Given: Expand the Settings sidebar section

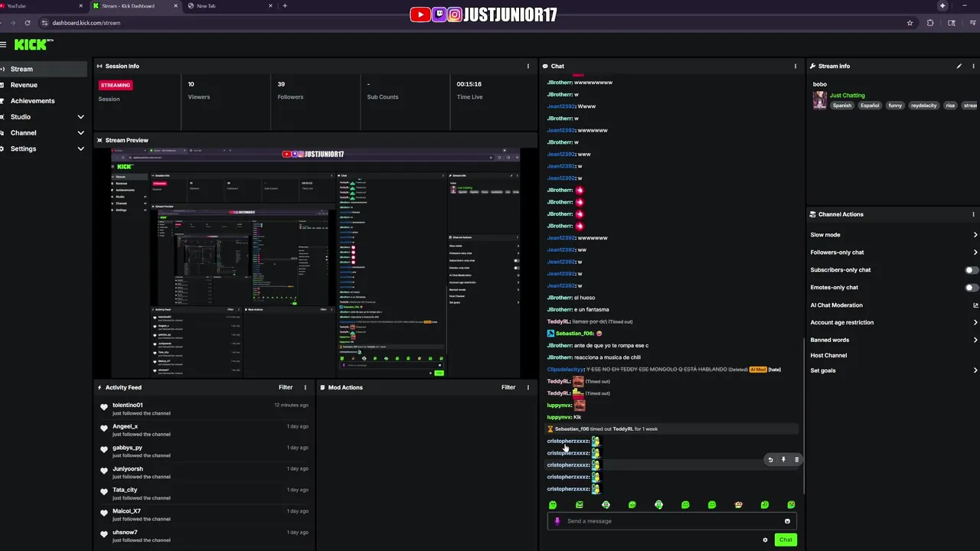Looking at the screenshot, I should [x=80, y=148].
